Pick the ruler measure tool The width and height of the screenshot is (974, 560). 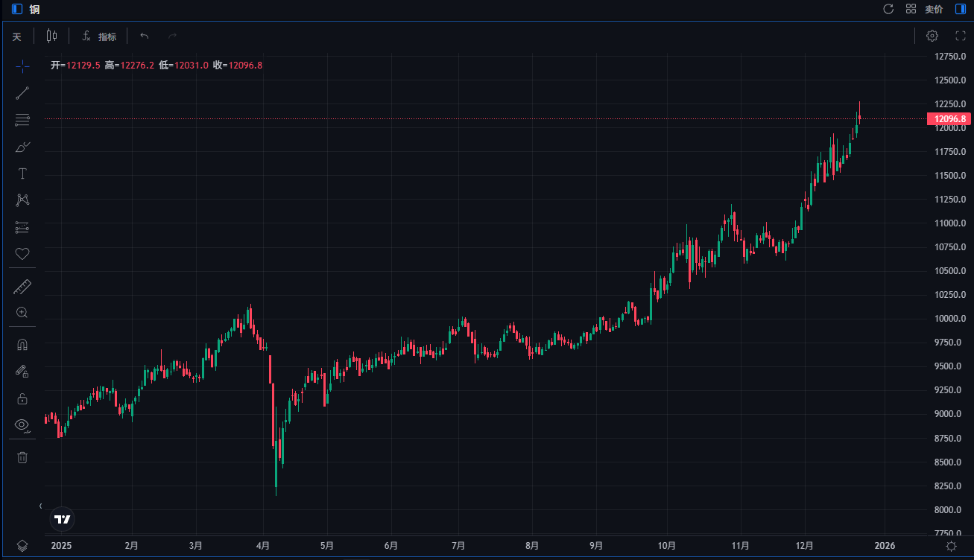[22, 287]
